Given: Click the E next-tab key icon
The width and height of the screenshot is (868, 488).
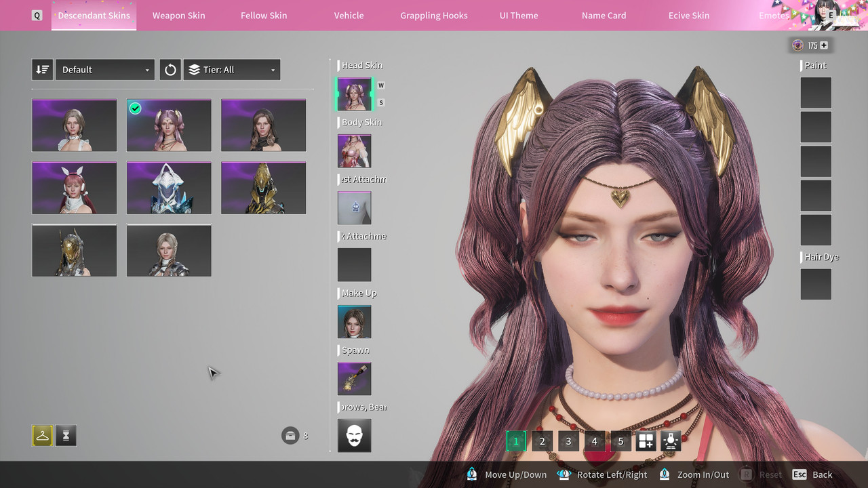Looking at the screenshot, I should (831, 15).
